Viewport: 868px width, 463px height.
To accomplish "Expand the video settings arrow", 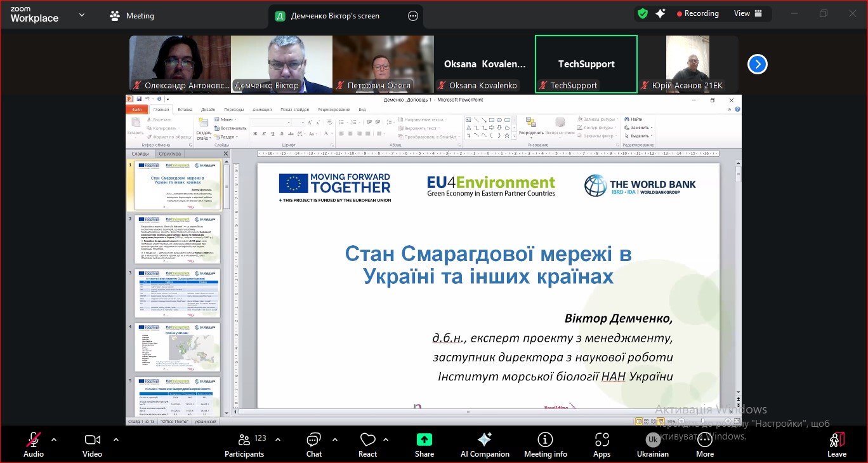I will 115,440.
